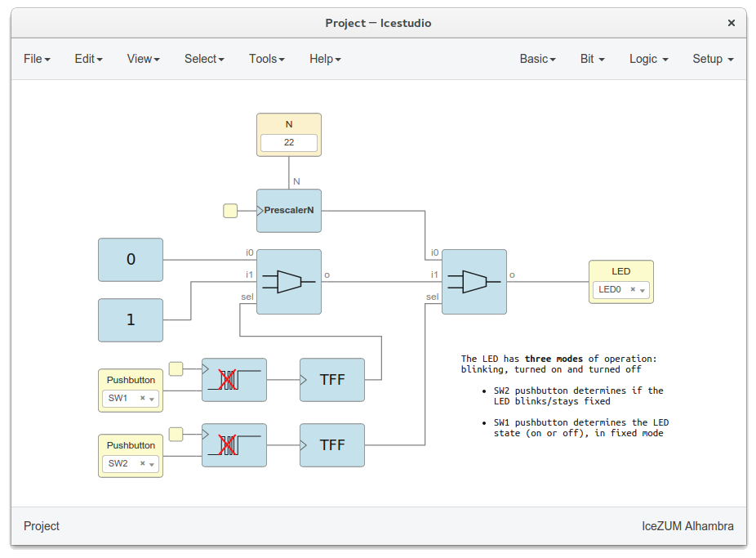Open the Basic blocks menu
Screen dimensions: 756x558
pos(537,59)
